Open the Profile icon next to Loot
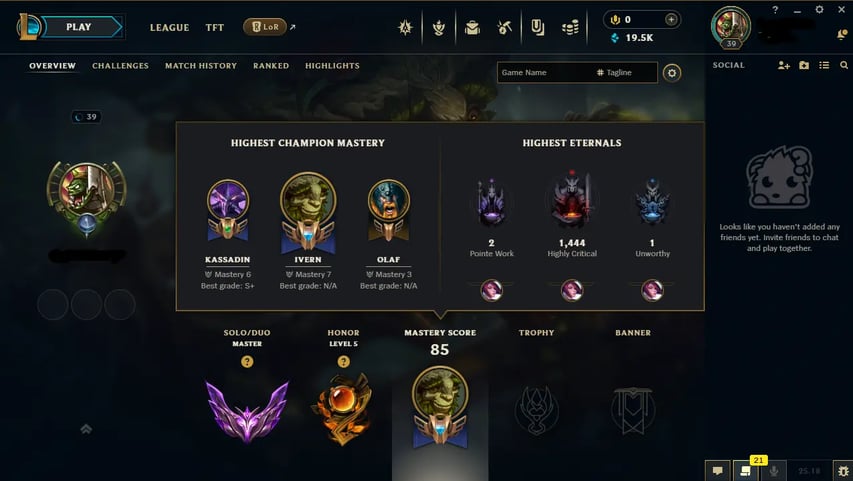The image size is (853, 481). click(x=537, y=27)
